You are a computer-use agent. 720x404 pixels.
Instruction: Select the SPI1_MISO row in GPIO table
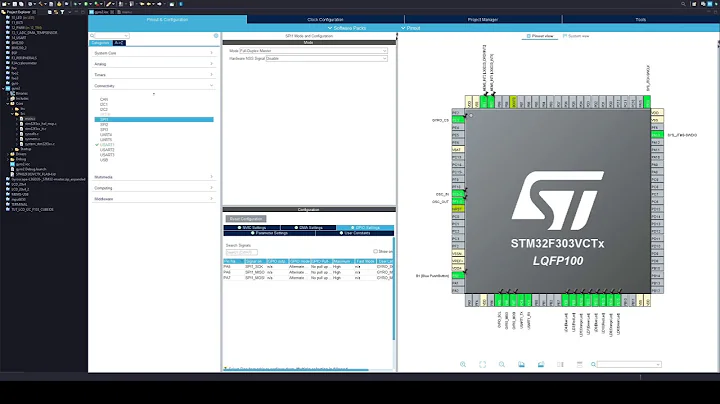[308, 272]
